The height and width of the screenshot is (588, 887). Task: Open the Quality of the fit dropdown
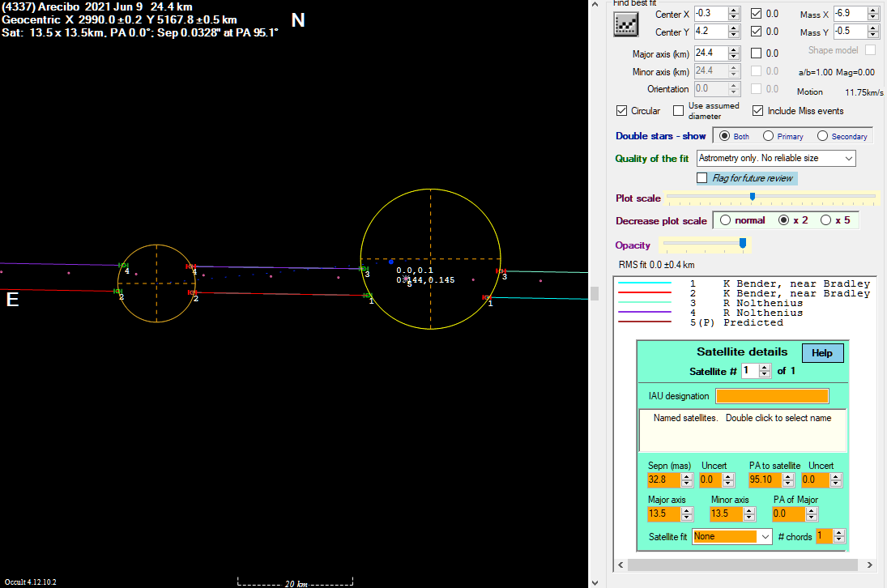click(776, 158)
